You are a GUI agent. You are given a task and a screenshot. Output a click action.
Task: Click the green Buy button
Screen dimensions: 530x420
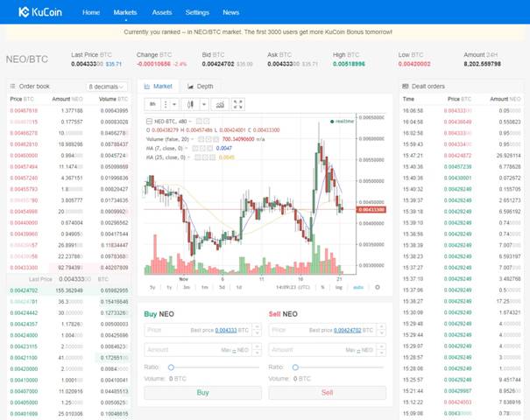[x=203, y=393]
